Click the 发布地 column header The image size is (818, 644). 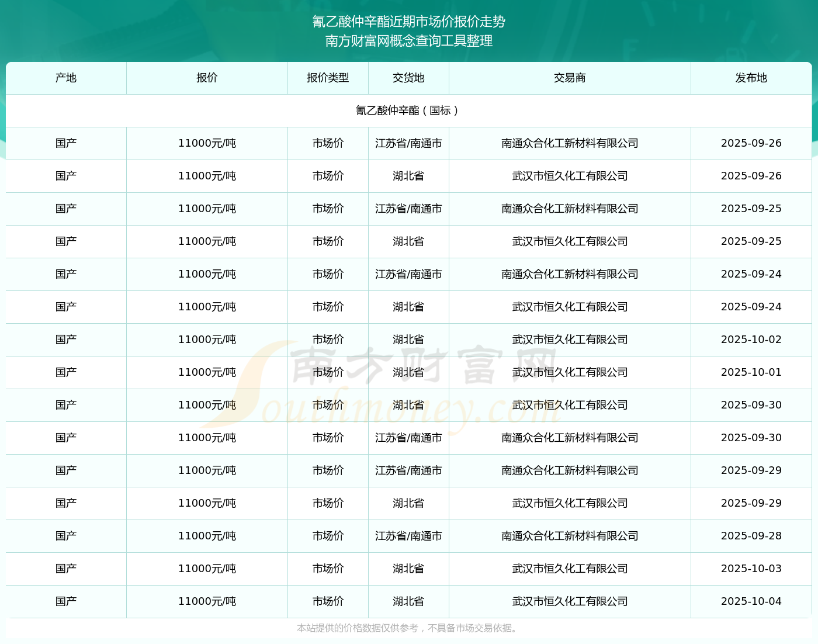click(751, 78)
